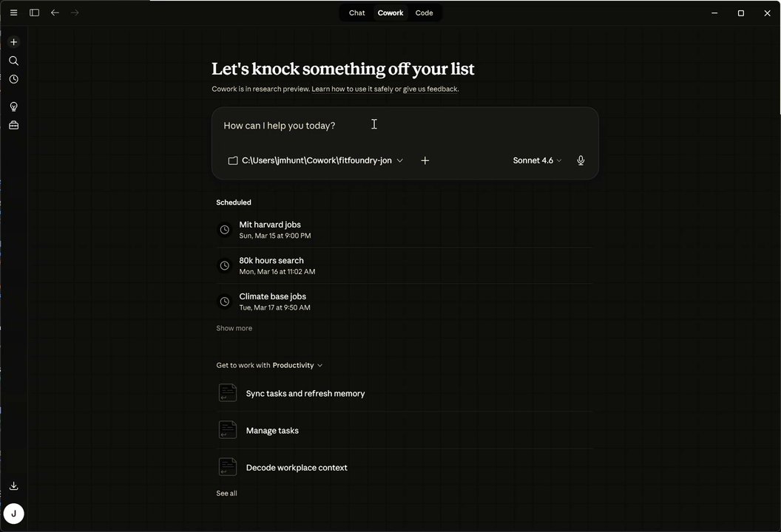The image size is (781, 532).
Task: Switch to the Chat tab
Action: pyautogui.click(x=356, y=13)
